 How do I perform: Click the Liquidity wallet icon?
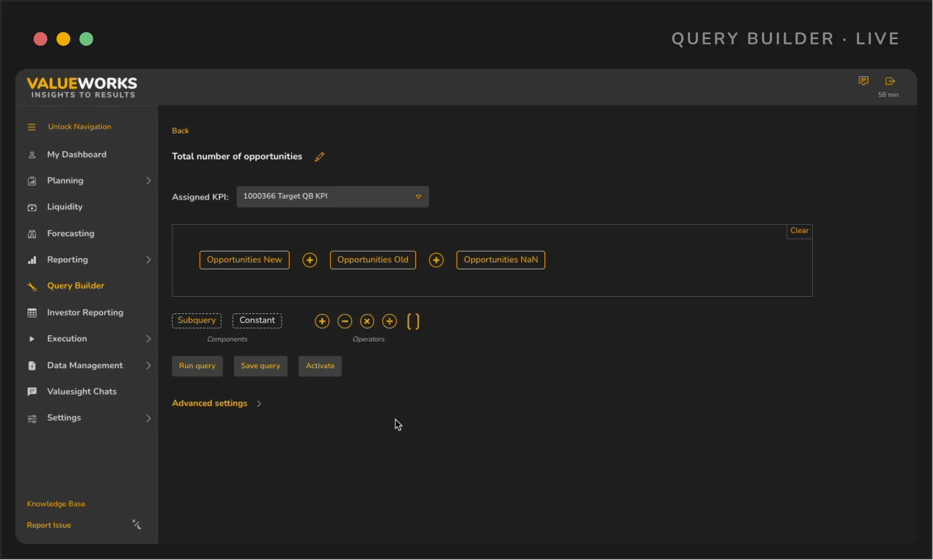[32, 208]
